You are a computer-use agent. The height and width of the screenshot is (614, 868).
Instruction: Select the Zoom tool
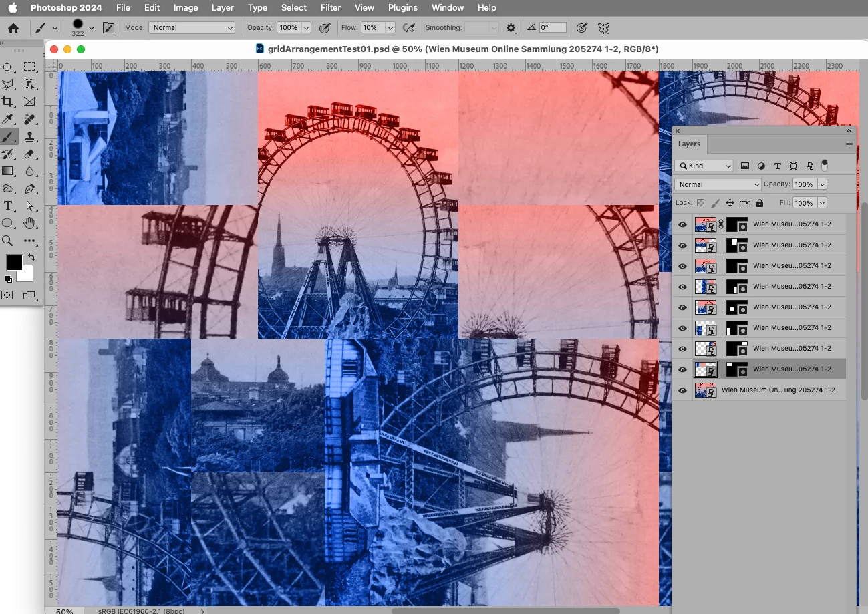8,241
